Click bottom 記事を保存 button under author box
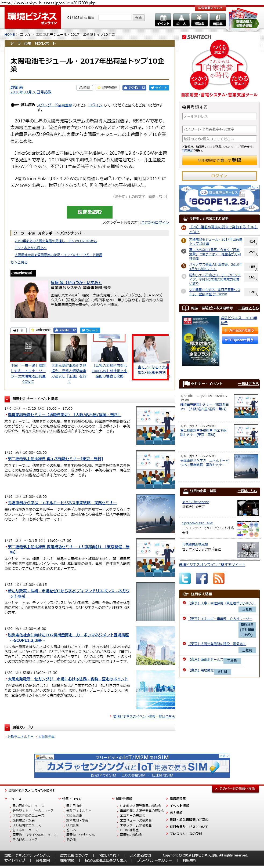The width and height of the screenshot is (264, 868). coord(41,330)
